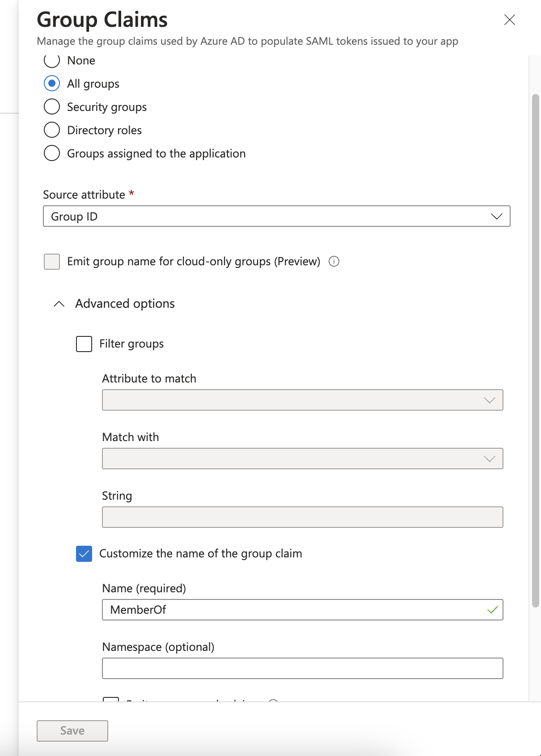This screenshot has width=541, height=756.
Task: Close the Group Claims panel
Action: [x=509, y=20]
